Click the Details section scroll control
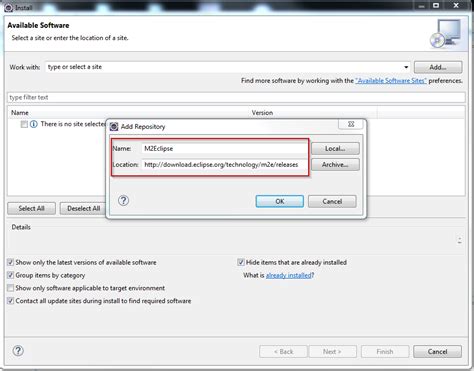474x371 pixels. click(460, 240)
